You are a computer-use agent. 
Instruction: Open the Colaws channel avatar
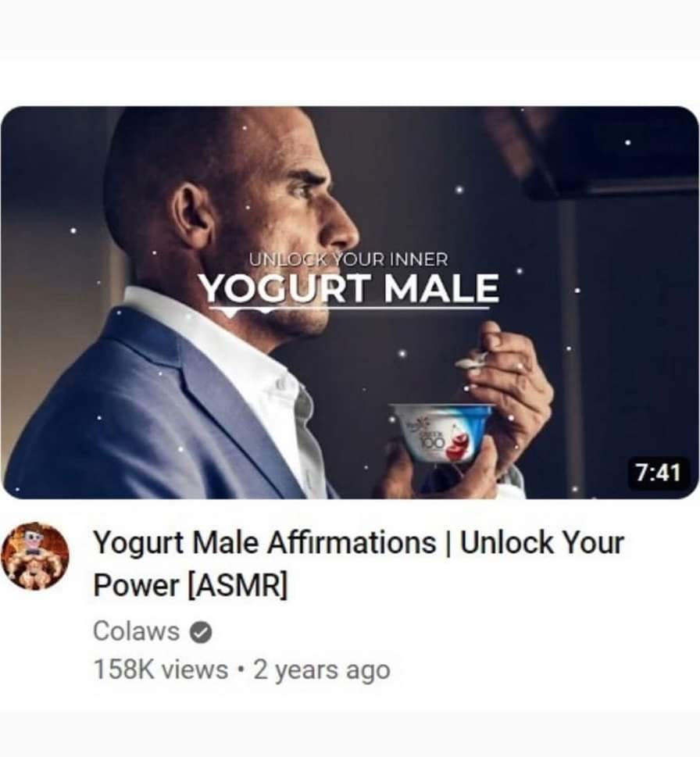(x=35, y=555)
